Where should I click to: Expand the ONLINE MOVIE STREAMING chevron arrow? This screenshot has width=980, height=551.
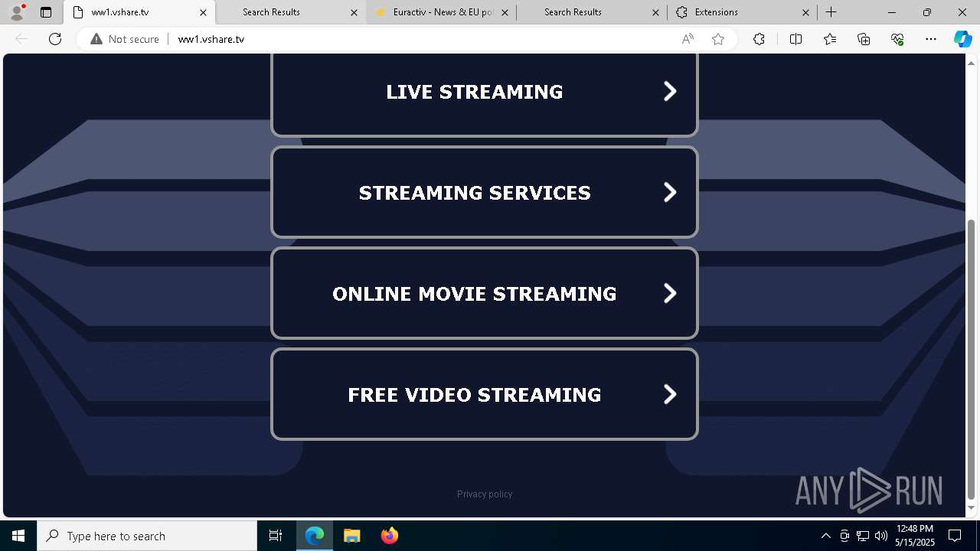pyautogui.click(x=670, y=294)
